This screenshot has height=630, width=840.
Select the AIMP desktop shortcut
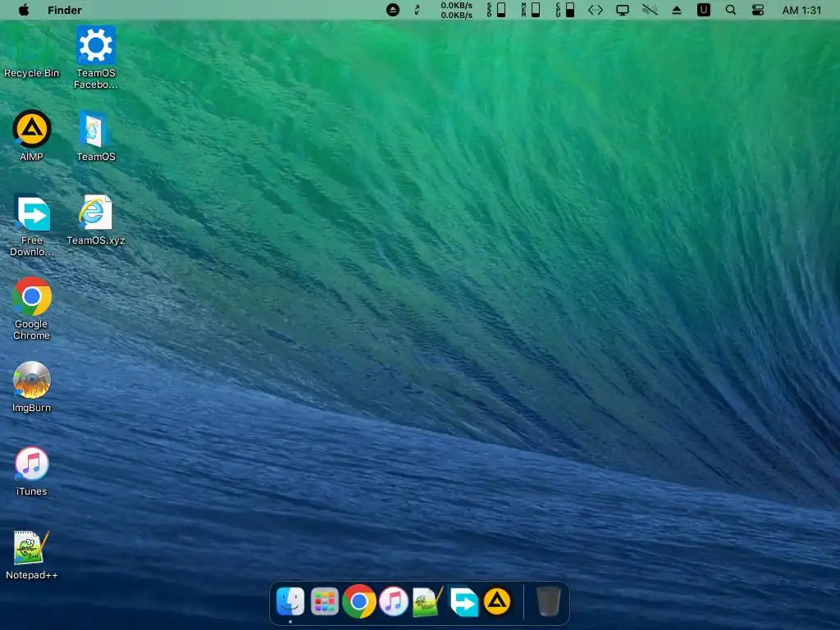(32, 136)
